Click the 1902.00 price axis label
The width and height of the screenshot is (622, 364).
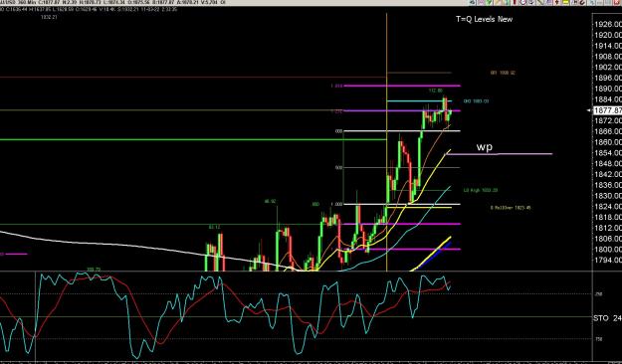tap(608, 67)
